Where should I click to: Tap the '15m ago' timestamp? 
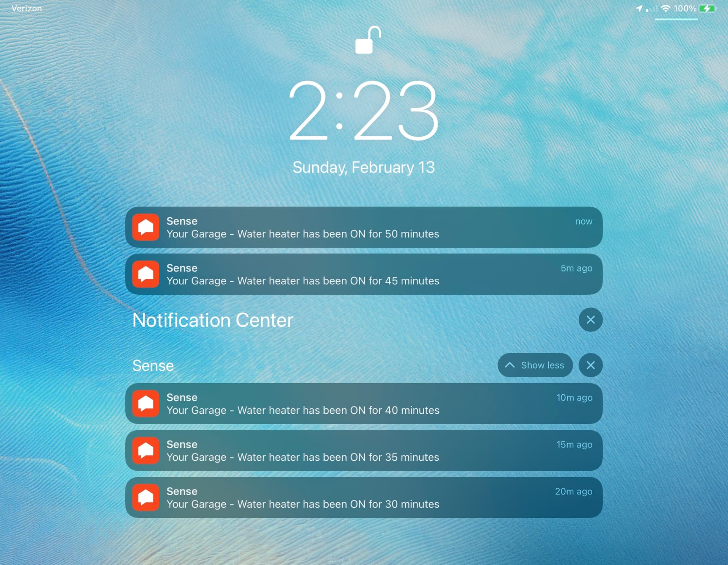pyautogui.click(x=574, y=445)
